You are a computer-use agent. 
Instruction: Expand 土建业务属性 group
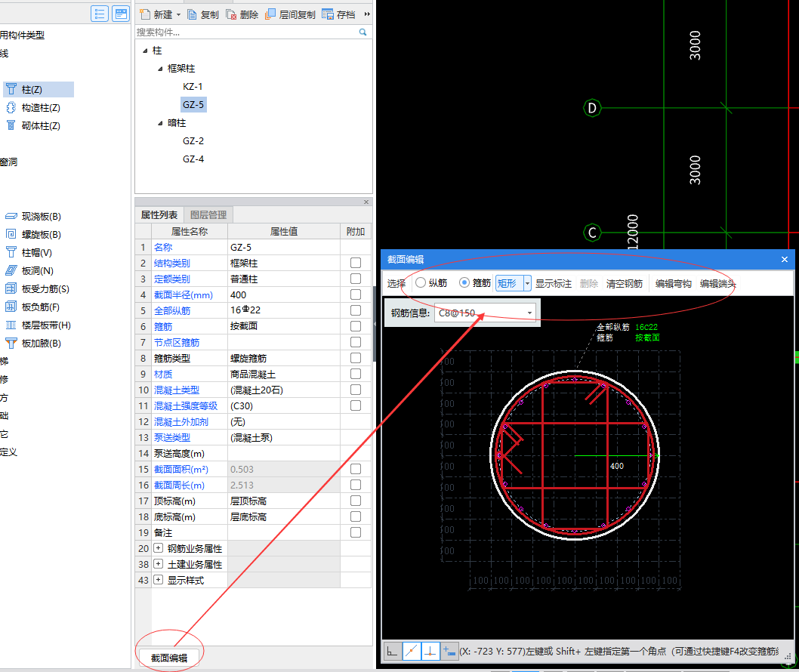tap(159, 564)
